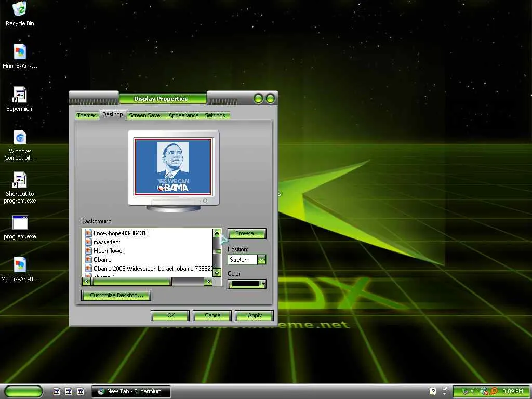Click Cancel in Display Properties
532x399 pixels.
point(212,315)
